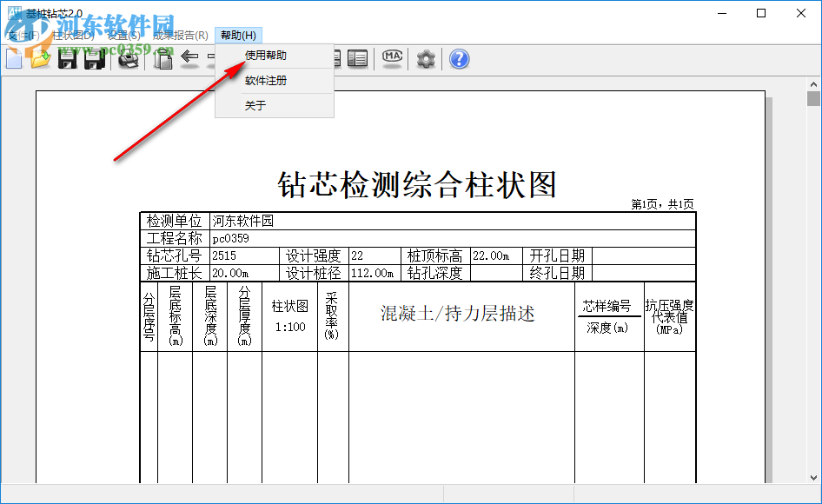The height and width of the screenshot is (504, 822).
Task: Choose 软件注册 in the help menu
Action: tap(265, 81)
